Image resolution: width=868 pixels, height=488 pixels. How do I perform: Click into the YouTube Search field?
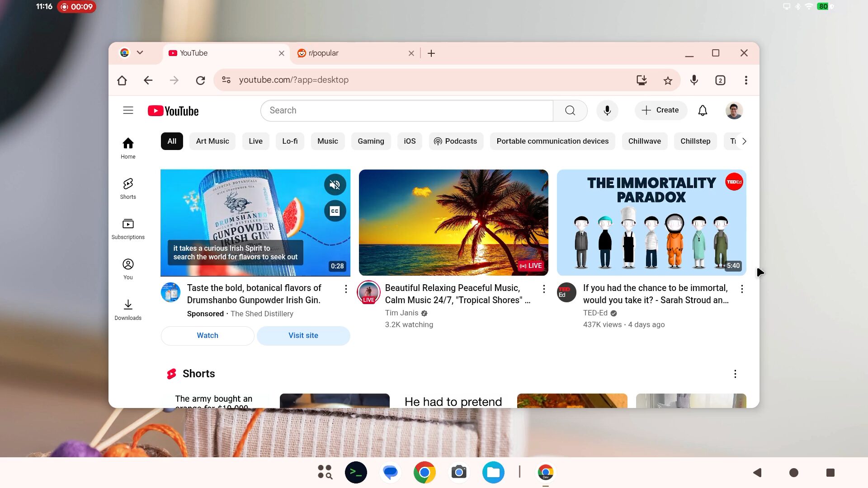[x=407, y=111]
